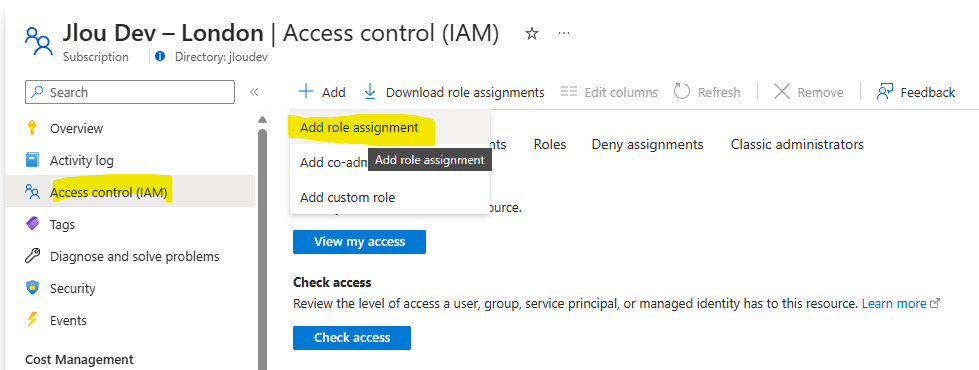Click the Remove X icon
Image resolution: width=979 pixels, height=370 pixels.
coord(782,92)
